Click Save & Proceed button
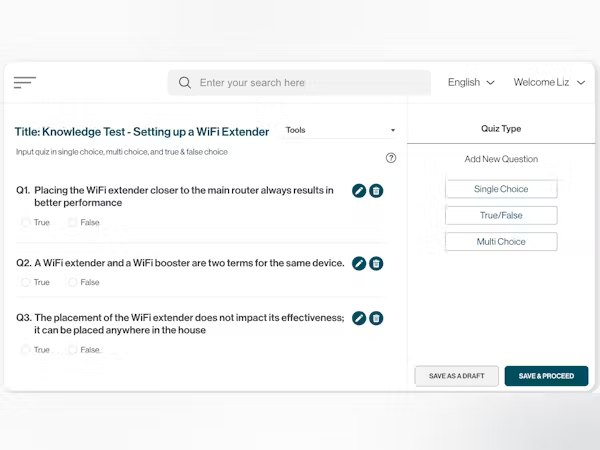 [x=546, y=376]
